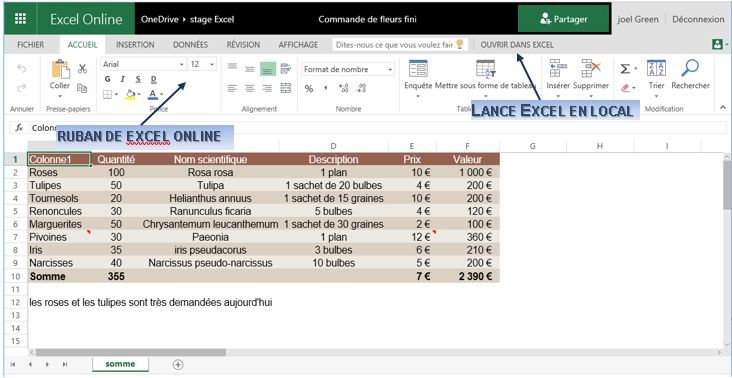Toggle italic (I) formatting
This screenshot has width=732, height=378.
pyautogui.click(x=123, y=79)
